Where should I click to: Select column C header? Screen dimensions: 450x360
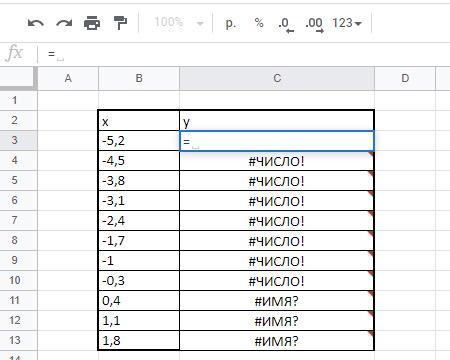[x=277, y=78]
